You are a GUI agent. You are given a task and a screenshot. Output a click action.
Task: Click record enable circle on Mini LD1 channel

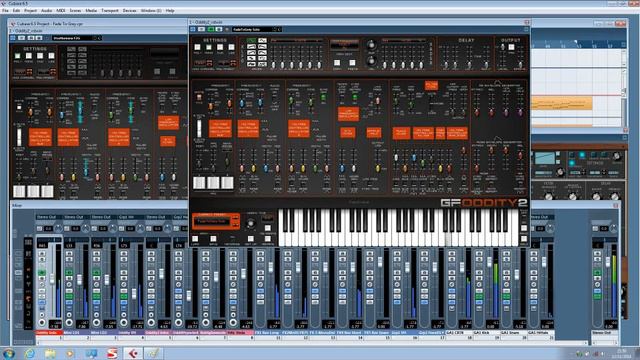tap(69, 322)
